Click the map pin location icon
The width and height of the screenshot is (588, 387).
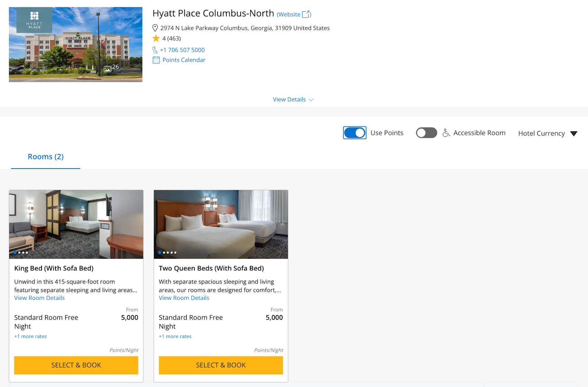point(155,28)
